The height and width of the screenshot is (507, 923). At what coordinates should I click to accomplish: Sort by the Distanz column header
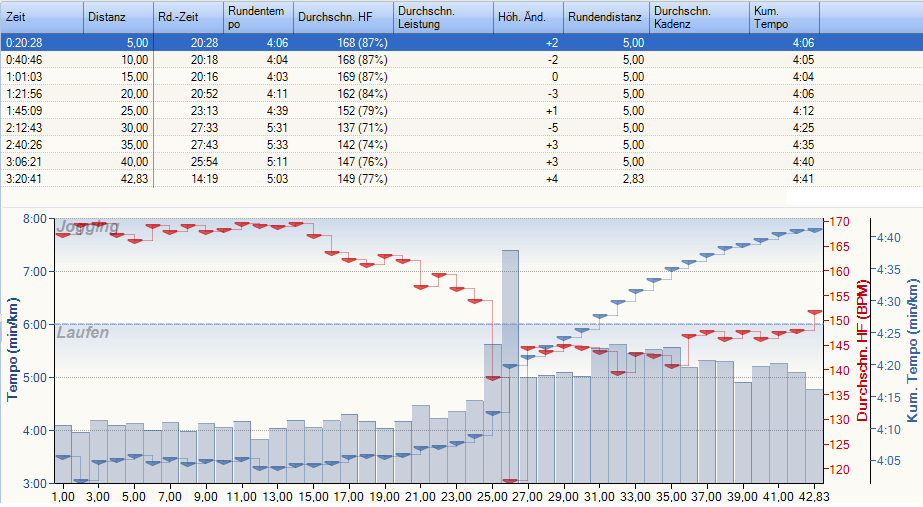[x=118, y=17]
